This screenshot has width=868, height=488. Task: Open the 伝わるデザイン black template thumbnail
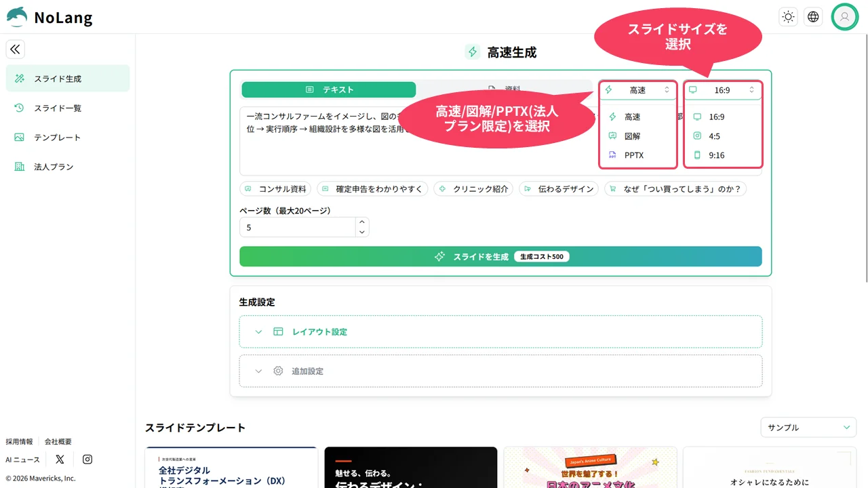(410, 467)
